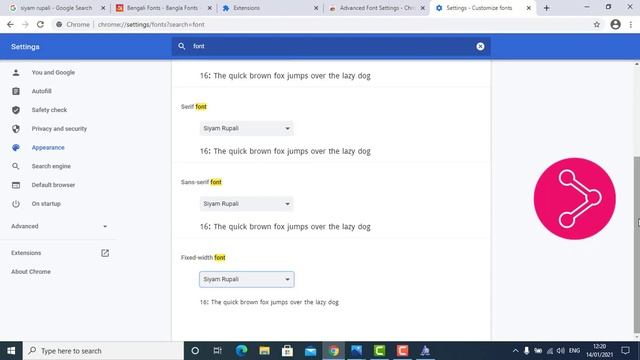640x360 pixels.
Task: Click the Appearance palette icon
Action: tap(16, 147)
